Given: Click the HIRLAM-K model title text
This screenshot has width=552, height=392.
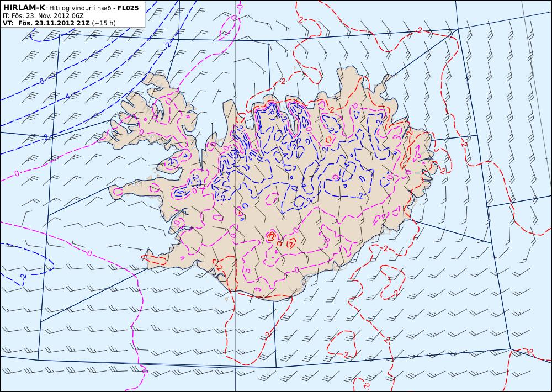Looking at the screenshot, I should pos(24,8).
